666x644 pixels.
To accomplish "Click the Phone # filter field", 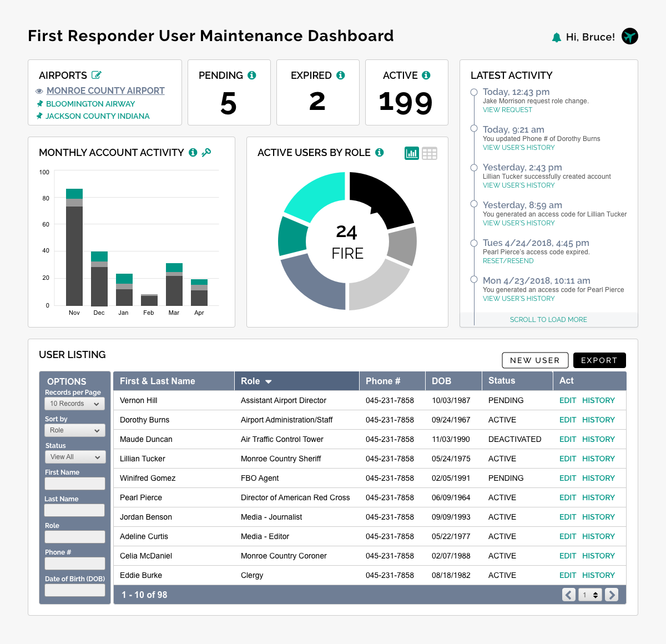I will coord(74,563).
